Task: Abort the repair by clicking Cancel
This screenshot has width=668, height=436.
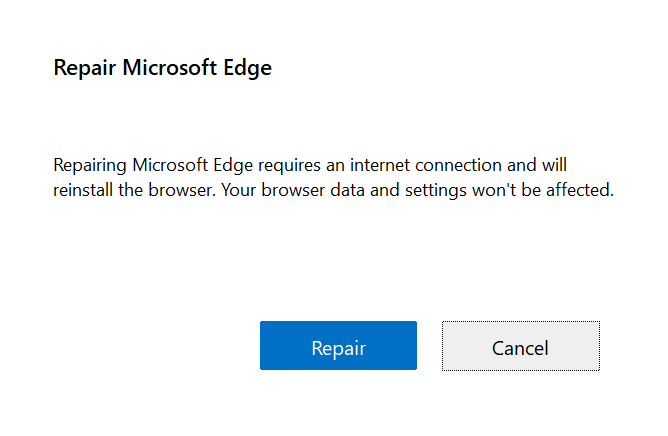Action: (520, 346)
